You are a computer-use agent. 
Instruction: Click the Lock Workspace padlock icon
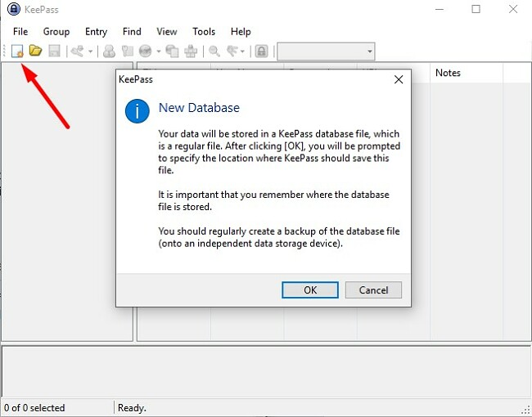coord(262,52)
